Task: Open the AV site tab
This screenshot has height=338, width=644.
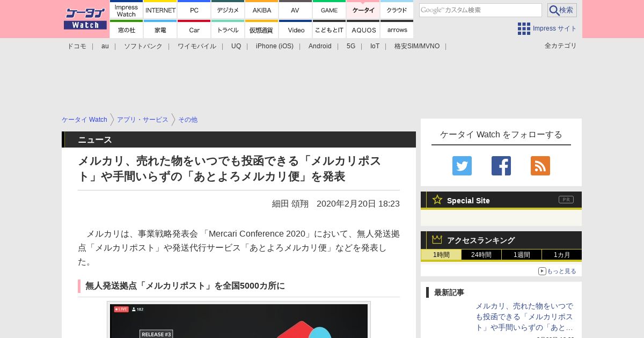Action: 296,10
